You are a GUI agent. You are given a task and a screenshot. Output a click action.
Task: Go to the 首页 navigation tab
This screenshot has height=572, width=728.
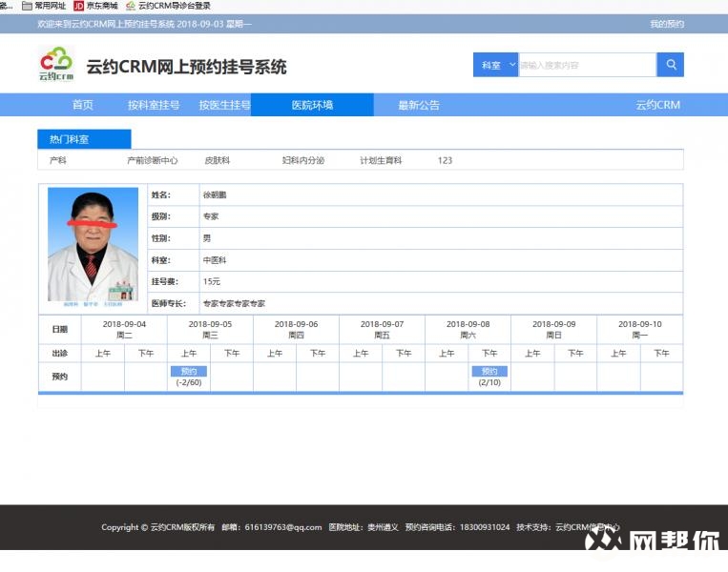(x=83, y=105)
